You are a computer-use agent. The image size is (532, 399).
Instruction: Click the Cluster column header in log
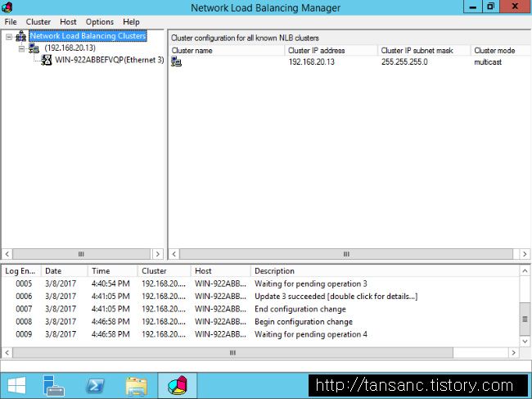point(165,271)
